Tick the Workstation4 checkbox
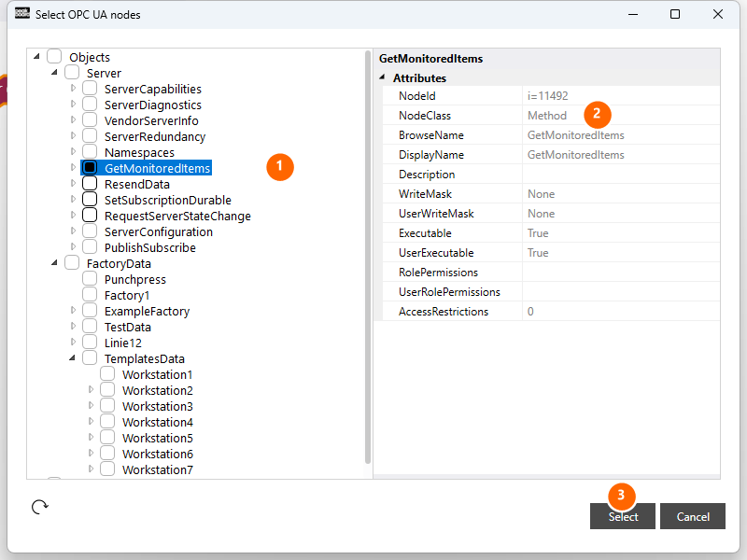Image resolution: width=747 pixels, height=560 pixels. pyautogui.click(x=107, y=422)
